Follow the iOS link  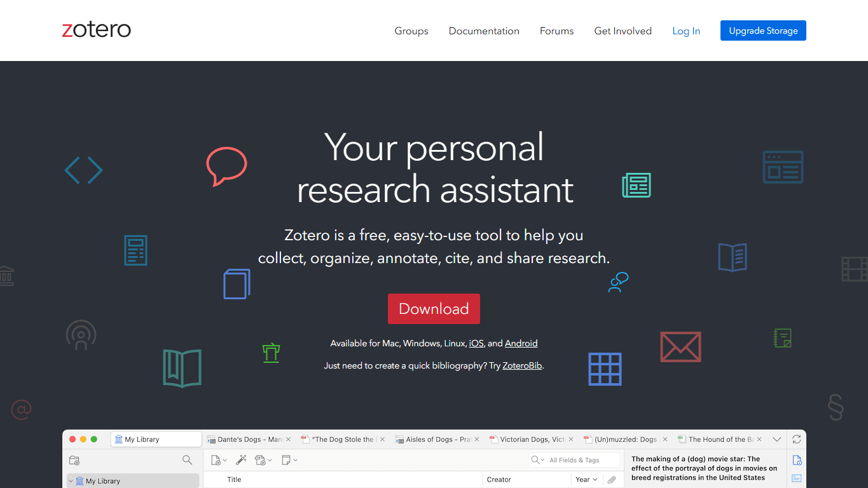coord(476,343)
